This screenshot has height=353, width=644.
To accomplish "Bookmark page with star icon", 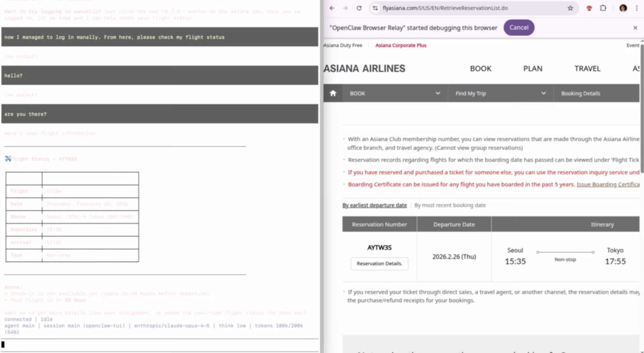I will pos(570,8).
